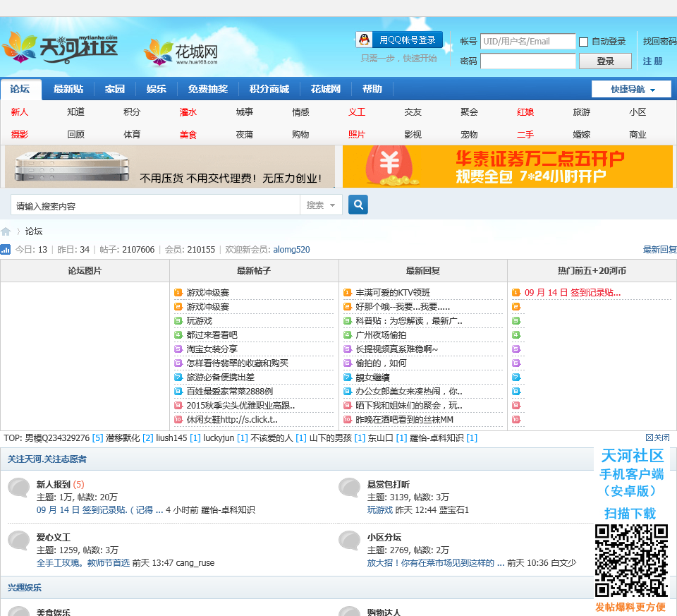Open the 灌水 sub-forum link
This screenshot has width=677, height=616.
pos(188,112)
